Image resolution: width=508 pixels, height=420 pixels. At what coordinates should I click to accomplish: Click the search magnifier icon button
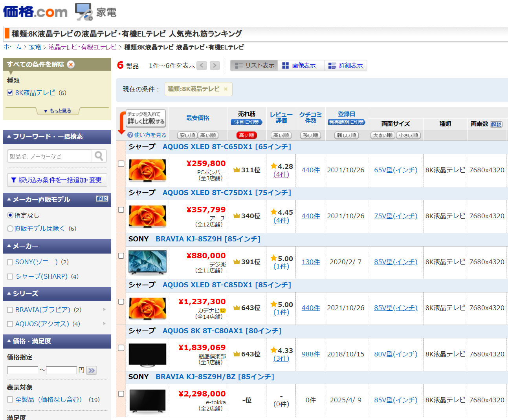99,156
